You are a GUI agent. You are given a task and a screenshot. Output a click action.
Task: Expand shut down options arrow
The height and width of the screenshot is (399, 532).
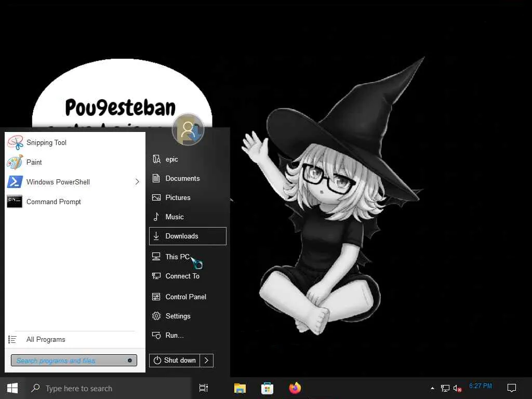[x=207, y=361]
